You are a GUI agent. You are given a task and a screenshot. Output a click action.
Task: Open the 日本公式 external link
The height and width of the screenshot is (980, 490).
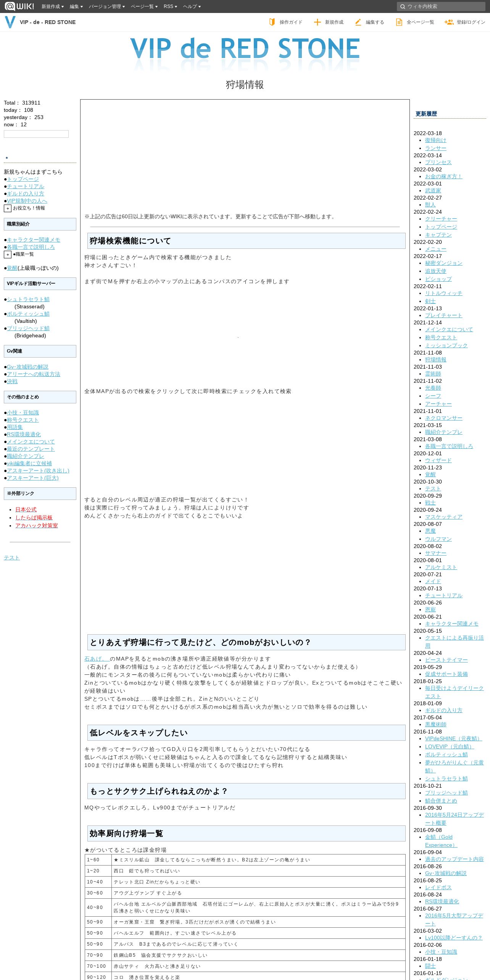[x=26, y=509]
